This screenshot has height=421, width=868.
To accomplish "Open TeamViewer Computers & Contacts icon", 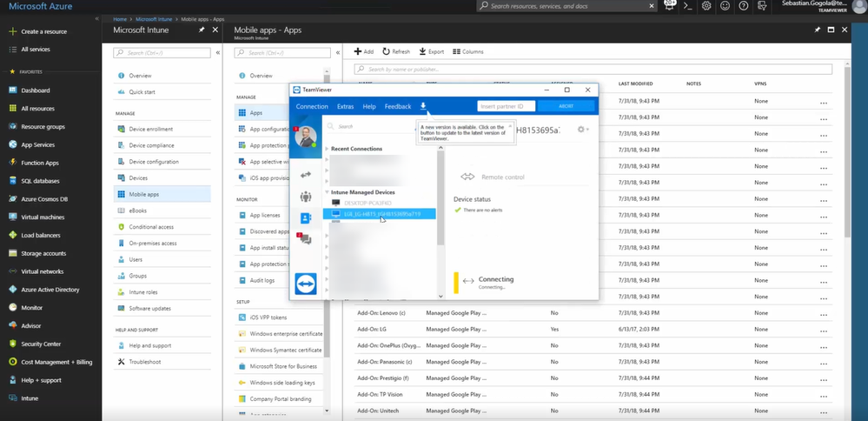I will pos(306,217).
